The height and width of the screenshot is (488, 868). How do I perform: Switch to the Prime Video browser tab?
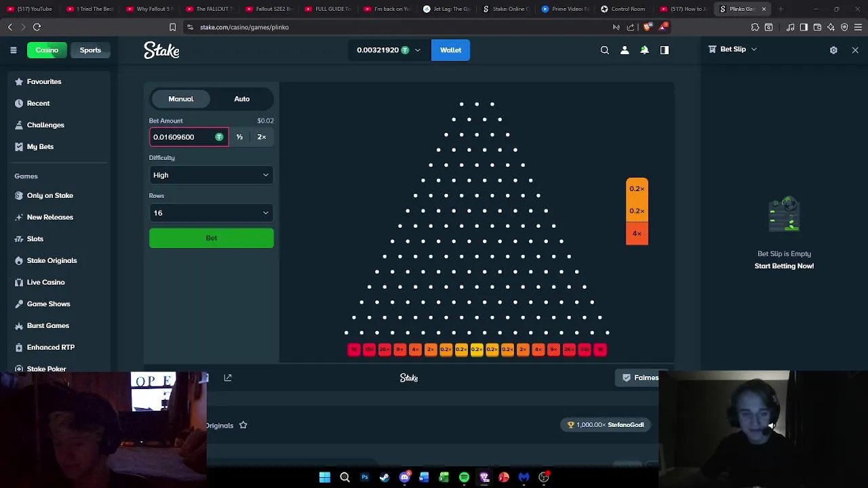coord(567,9)
